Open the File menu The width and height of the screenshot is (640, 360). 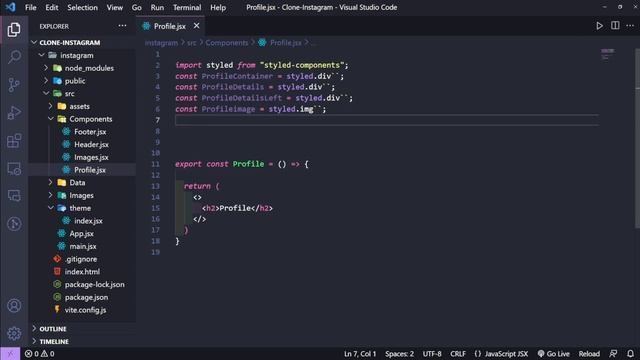coord(31,7)
